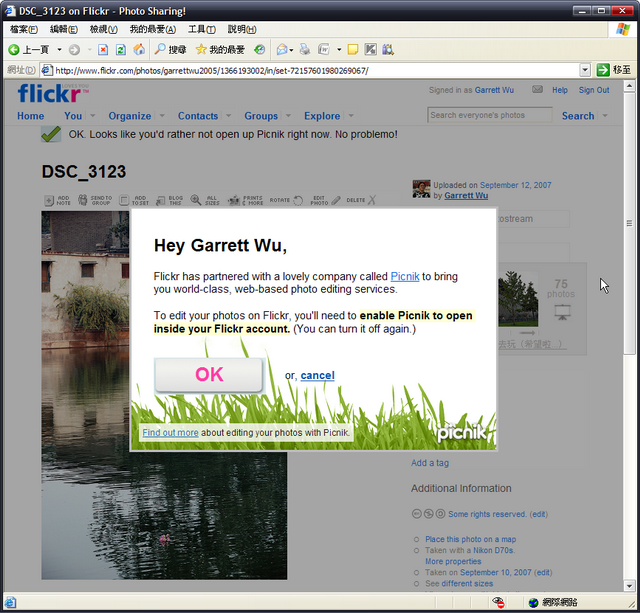This screenshot has height=613, width=640.
Task: Expand the Explore menu arrow
Action: 351,116
